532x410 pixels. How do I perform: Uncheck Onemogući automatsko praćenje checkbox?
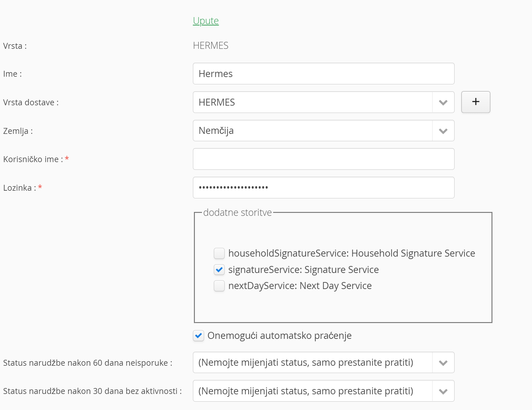tap(198, 336)
